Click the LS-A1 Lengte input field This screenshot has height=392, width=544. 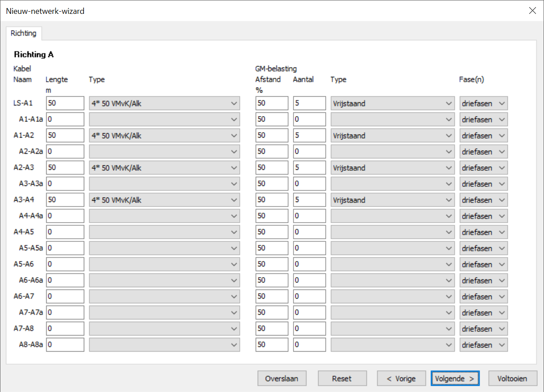[65, 104]
